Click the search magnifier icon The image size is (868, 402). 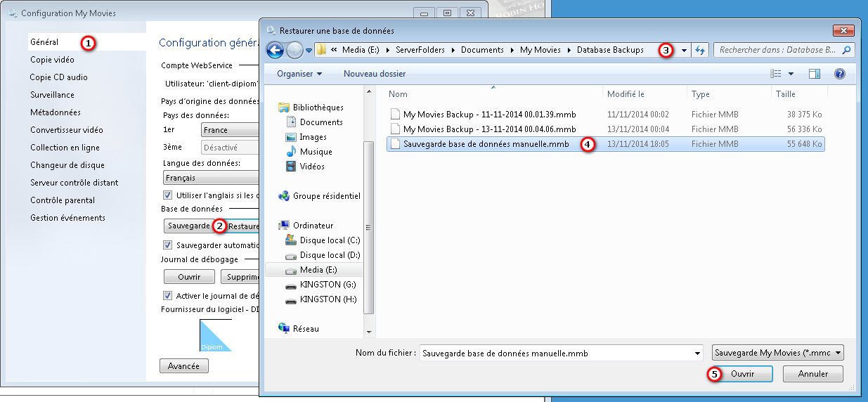(x=847, y=50)
